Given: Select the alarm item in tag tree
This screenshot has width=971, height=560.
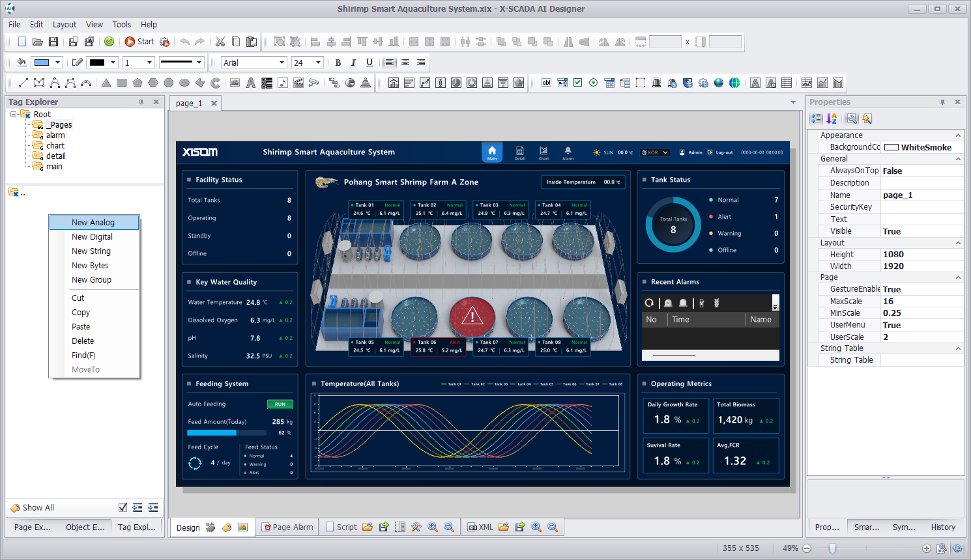Looking at the screenshot, I should [x=55, y=135].
